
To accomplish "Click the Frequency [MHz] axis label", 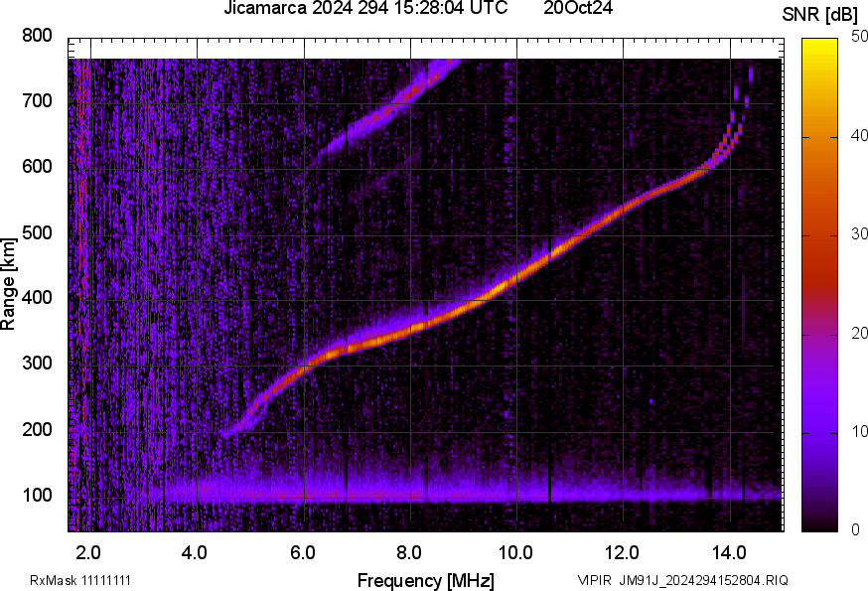I will coord(425,580).
